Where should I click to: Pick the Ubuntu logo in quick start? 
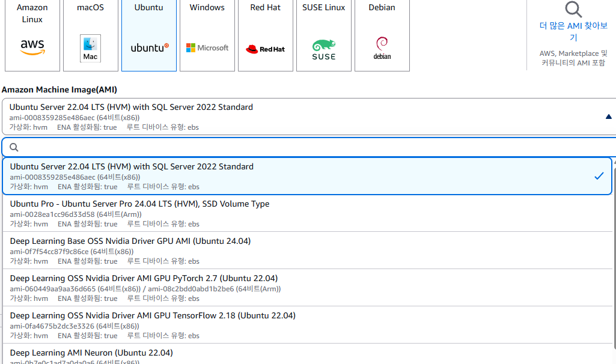[149, 47]
